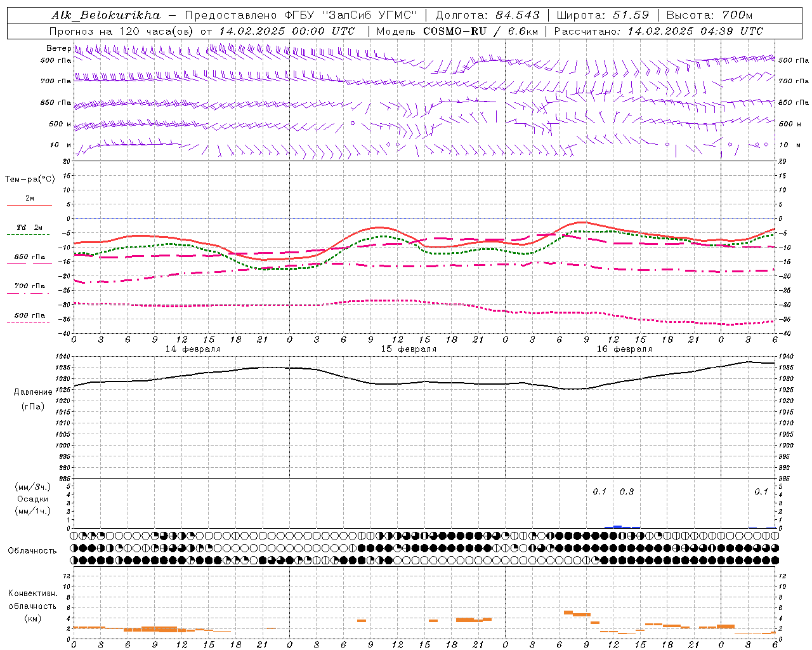
Task: Click the Td 2м dew point legend entry
Action: (29, 227)
